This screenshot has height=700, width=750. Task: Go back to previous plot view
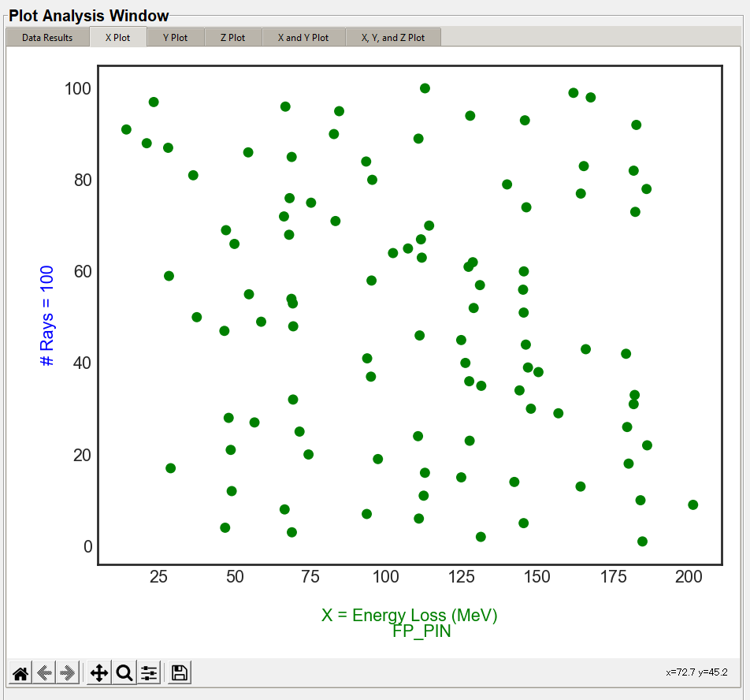pos(45,673)
